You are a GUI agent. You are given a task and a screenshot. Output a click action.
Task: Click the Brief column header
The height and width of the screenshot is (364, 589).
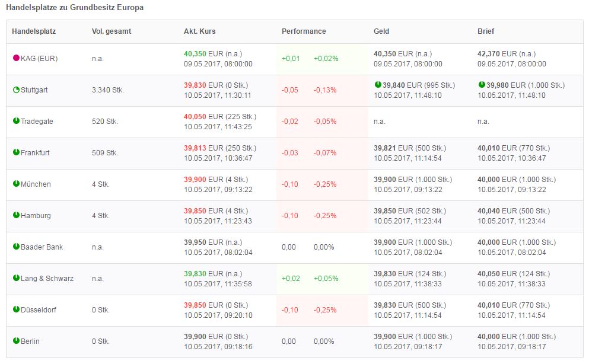coord(486,31)
